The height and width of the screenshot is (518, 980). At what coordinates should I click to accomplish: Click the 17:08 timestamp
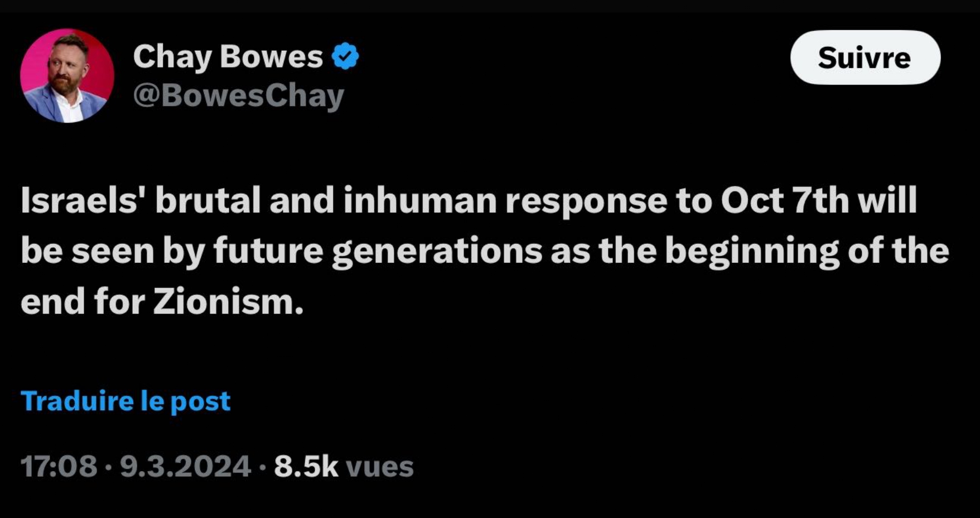click(x=59, y=466)
